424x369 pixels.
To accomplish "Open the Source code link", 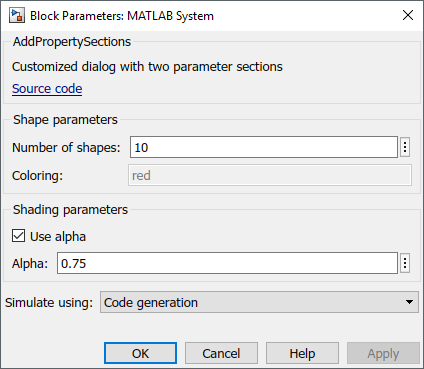I will (x=47, y=89).
